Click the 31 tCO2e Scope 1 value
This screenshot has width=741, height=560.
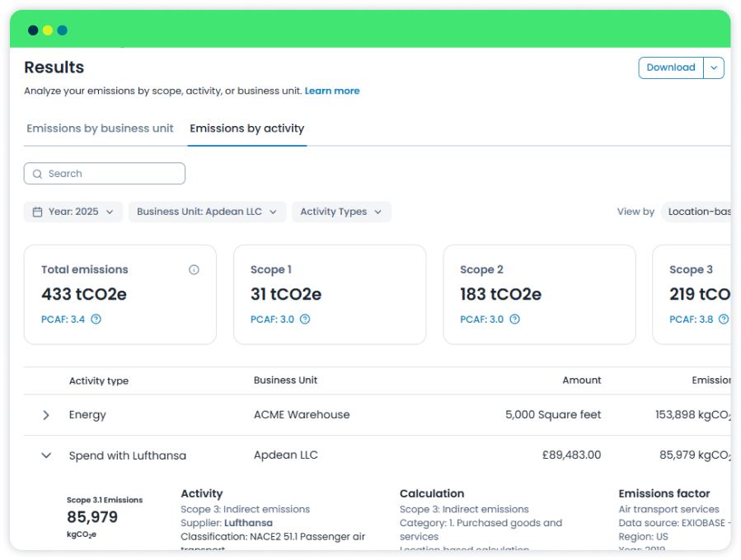coord(286,294)
